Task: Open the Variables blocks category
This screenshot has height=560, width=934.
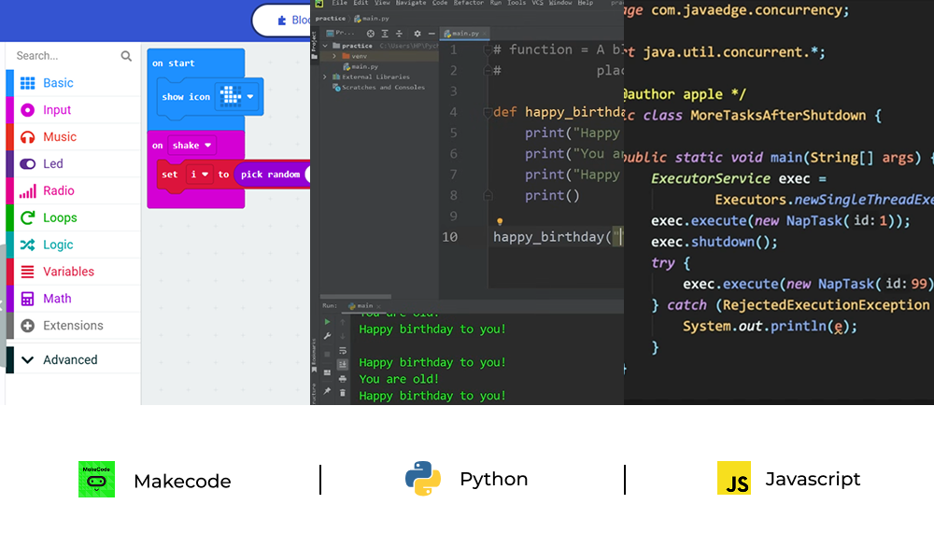Action: coord(68,272)
